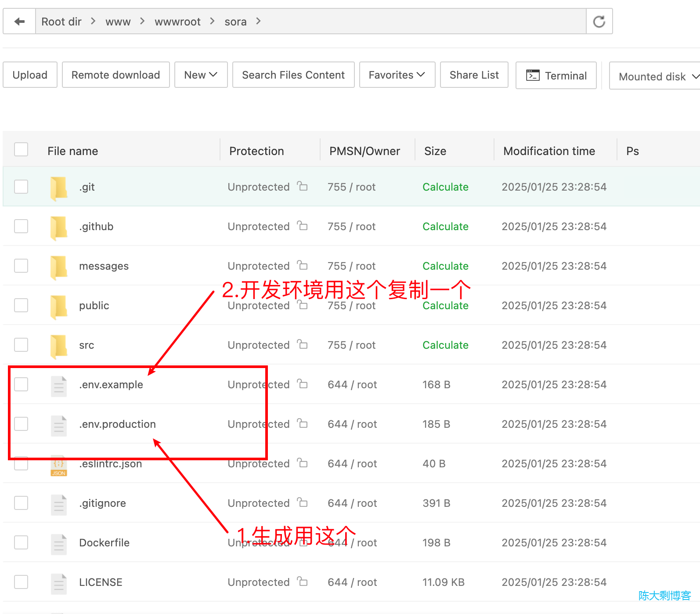Click lock icon in the messages row
Image resolution: width=700 pixels, height=614 pixels.
[302, 265]
